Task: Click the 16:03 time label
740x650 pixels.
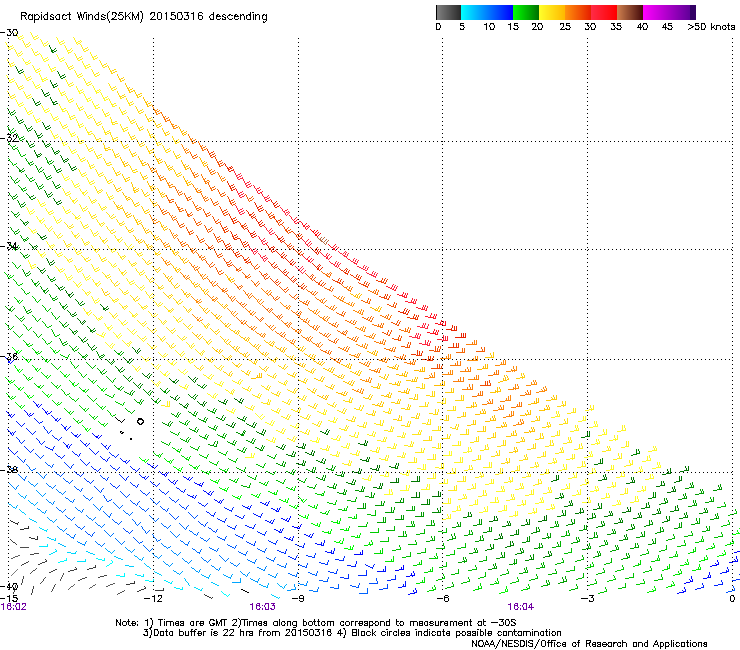Action: (x=262, y=607)
